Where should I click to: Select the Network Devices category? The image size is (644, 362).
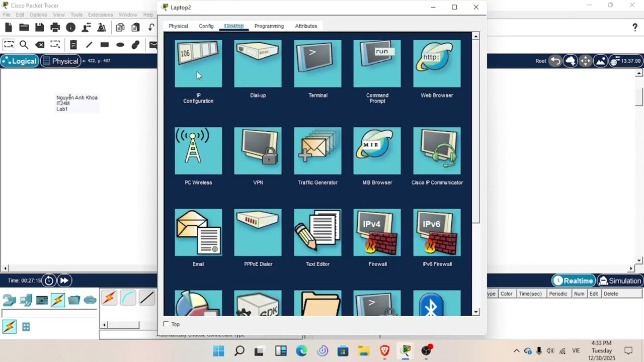[x=10, y=300]
